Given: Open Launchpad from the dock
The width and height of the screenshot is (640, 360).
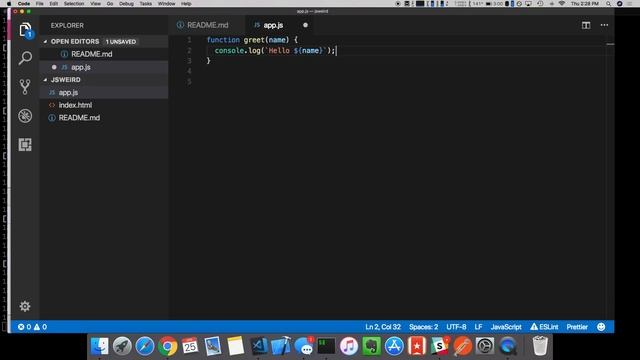Looking at the screenshot, I should pyautogui.click(x=122, y=346).
